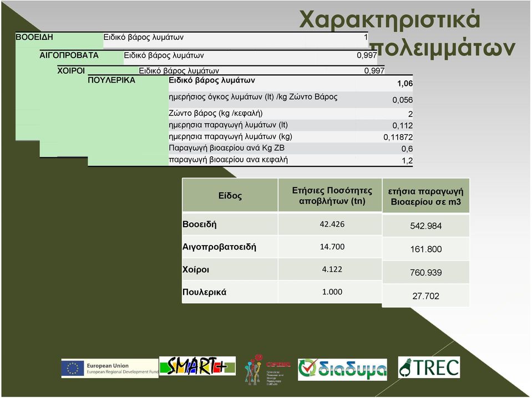Click the Χοίροι table row label
532x398 pixels.
coord(196,269)
